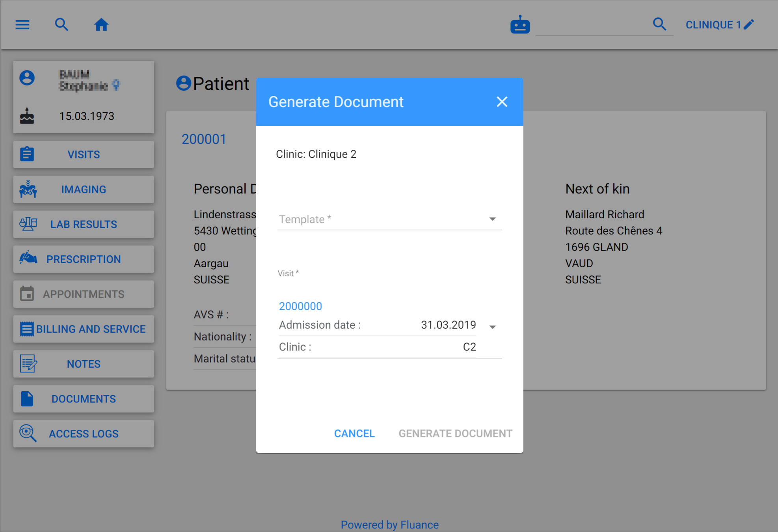This screenshot has height=532, width=778.
Task: Follow the Powered by Fluance link
Action: 389,525
